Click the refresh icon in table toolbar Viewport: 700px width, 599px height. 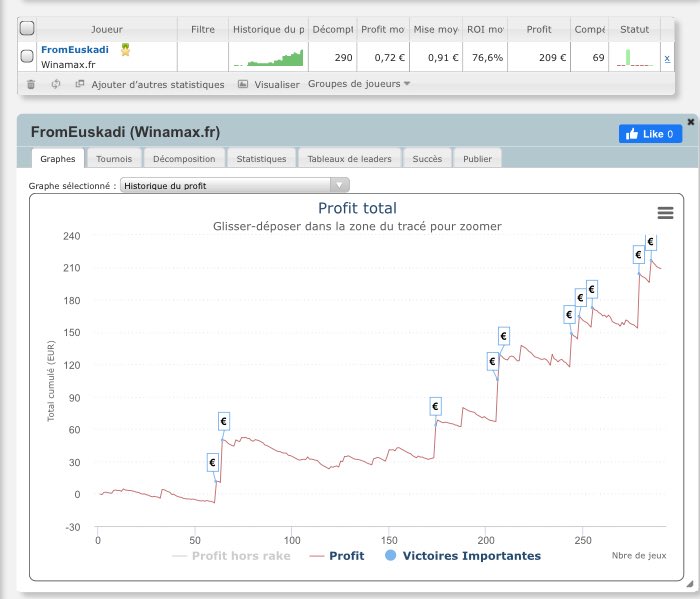pyautogui.click(x=56, y=84)
